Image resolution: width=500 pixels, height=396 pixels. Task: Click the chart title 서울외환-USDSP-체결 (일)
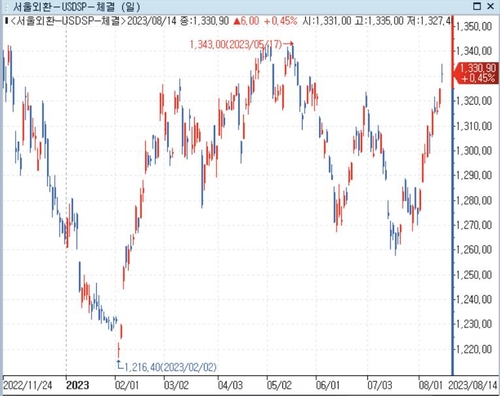tap(77, 7)
